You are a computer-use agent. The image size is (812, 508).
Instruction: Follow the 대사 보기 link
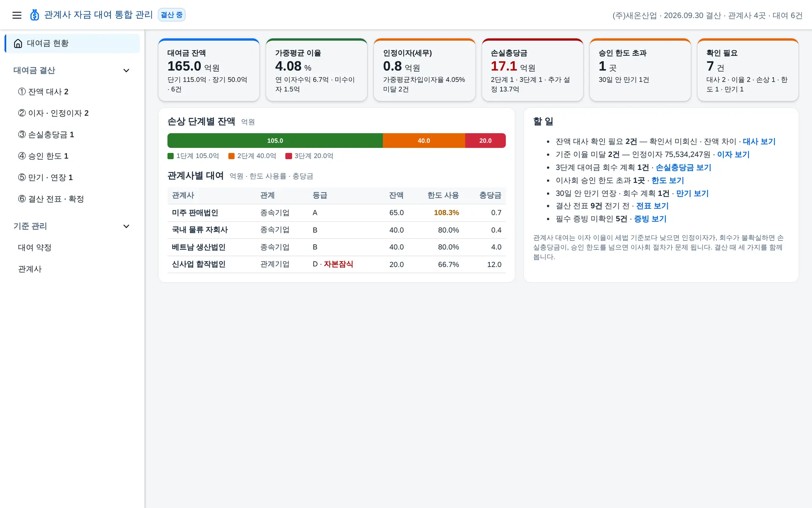pyautogui.click(x=759, y=141)
